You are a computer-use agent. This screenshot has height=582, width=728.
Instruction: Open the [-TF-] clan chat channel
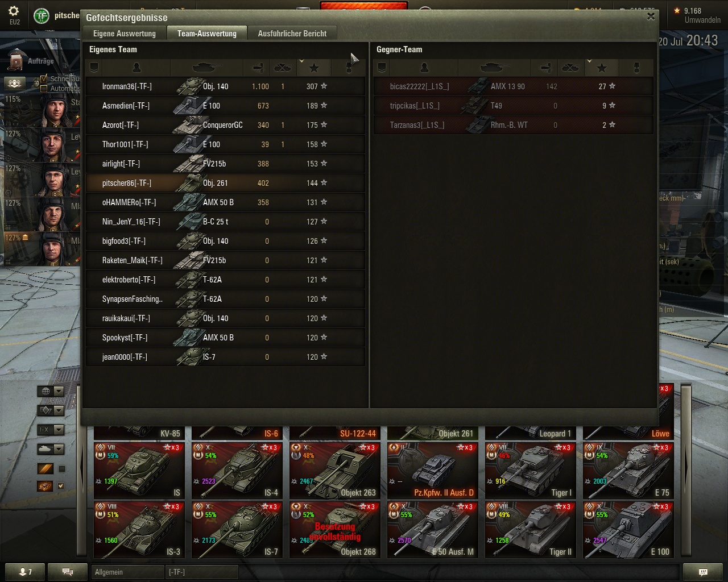coord(201,572)
